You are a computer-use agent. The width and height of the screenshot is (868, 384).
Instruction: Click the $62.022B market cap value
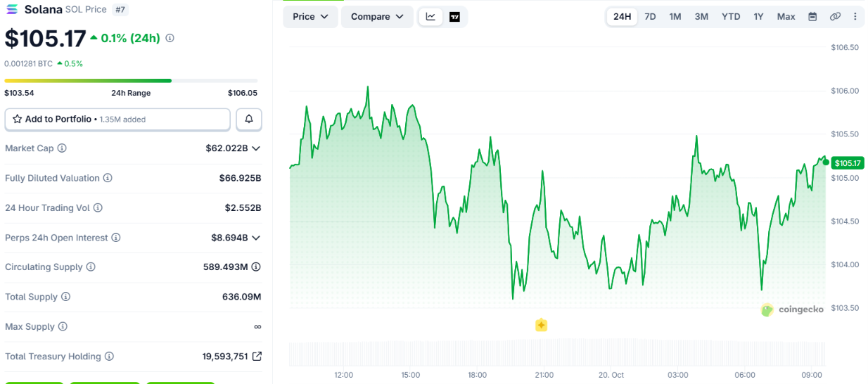(x=226, y=148)
